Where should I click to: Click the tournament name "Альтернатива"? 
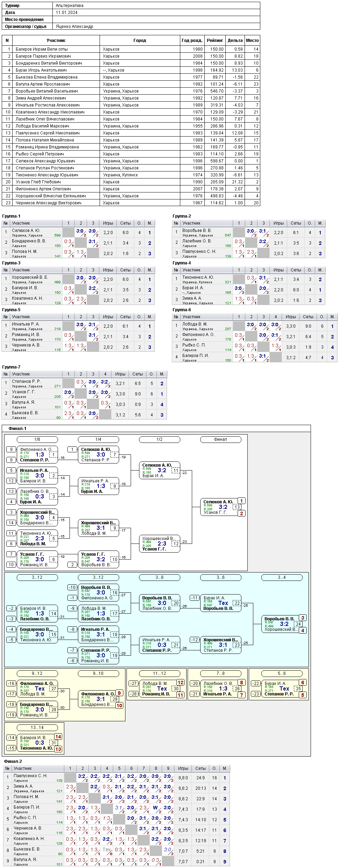coord(70,6)
